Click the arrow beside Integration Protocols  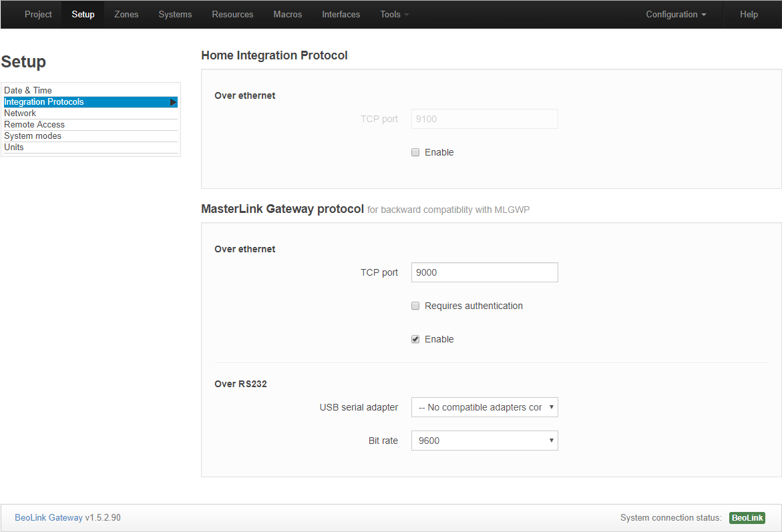[173, 102]
